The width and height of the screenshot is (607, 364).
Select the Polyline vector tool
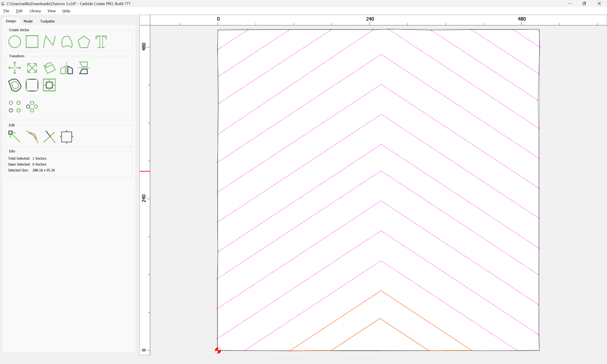click(49, 42)
